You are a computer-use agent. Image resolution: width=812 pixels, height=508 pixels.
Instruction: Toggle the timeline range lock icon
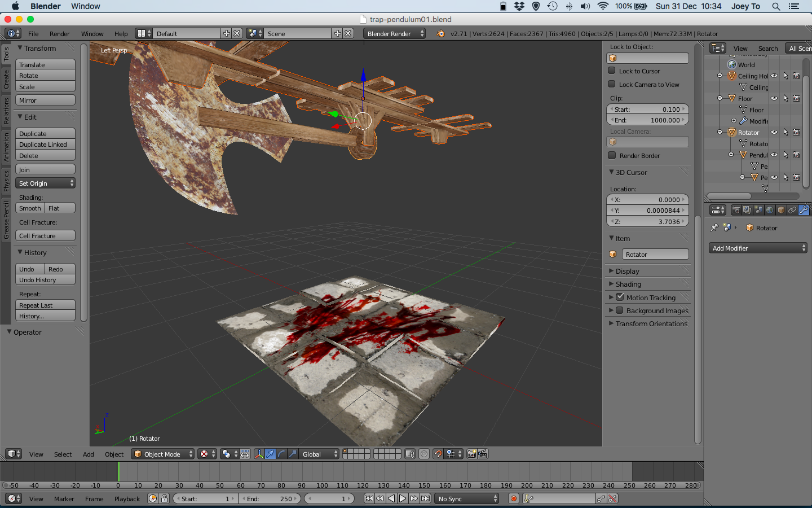164,498
